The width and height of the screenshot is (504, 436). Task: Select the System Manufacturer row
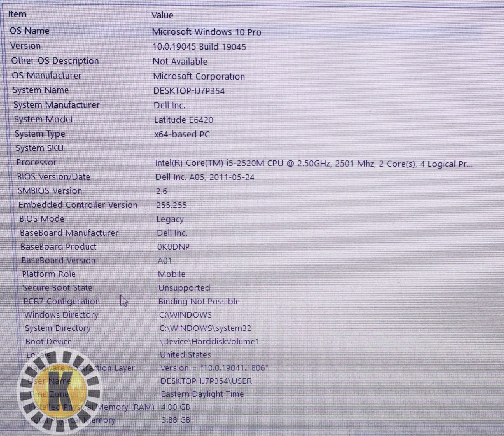[x=56, y=105]
